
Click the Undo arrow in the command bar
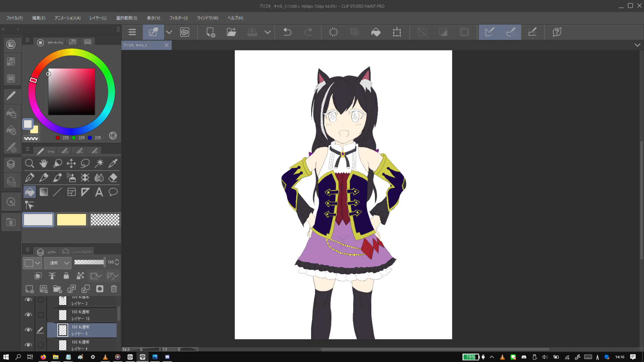(x=287, y=32)
